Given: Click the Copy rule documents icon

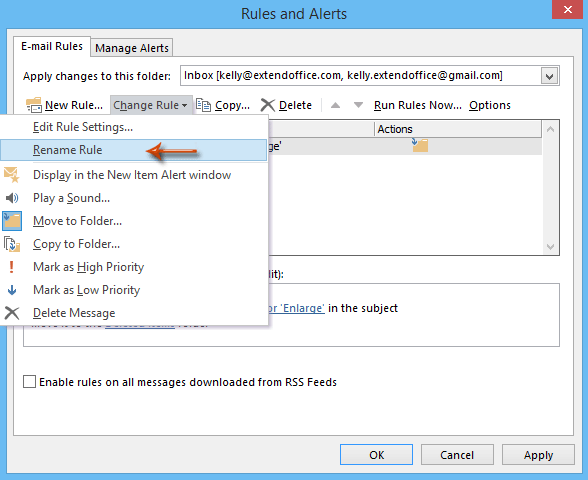Looking at the screenshot, I should (x=203, y=105).
